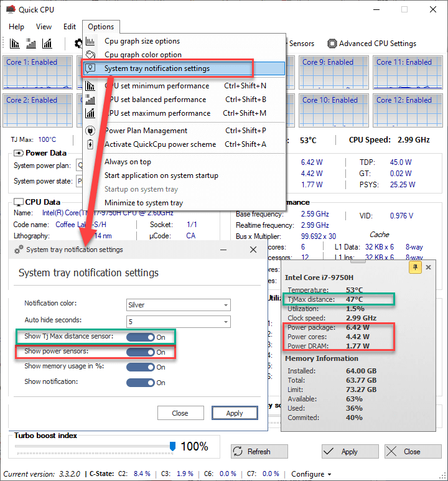Toggle Show Tj Max distance sensor switch
The width and height of the screenshot is (448, 481).
(141, 337)
